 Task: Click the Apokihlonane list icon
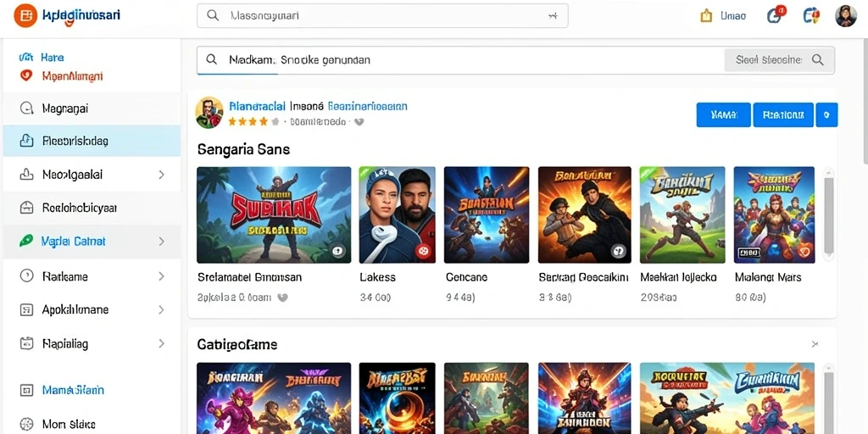pyautogui.click(x=26, y=309)
